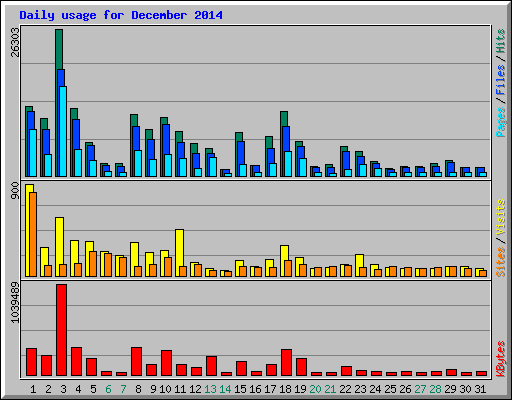Click the day 18 axis label
Viewport: 512px width, 400px height.
click(x=285, y=389)
